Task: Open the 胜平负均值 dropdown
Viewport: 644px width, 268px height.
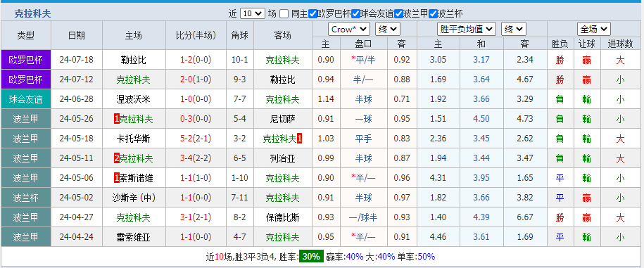Action: tap(466, 29)
